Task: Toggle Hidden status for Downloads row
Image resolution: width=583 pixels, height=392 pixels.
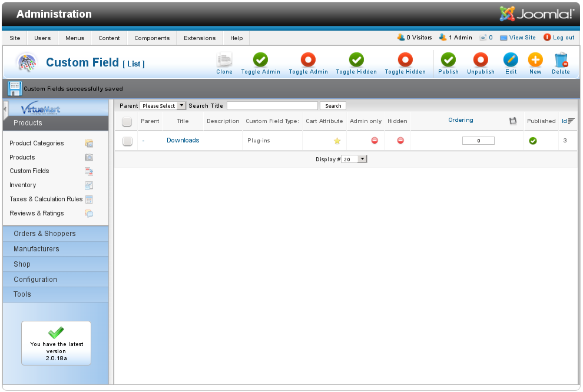Action: click(400, 141)
